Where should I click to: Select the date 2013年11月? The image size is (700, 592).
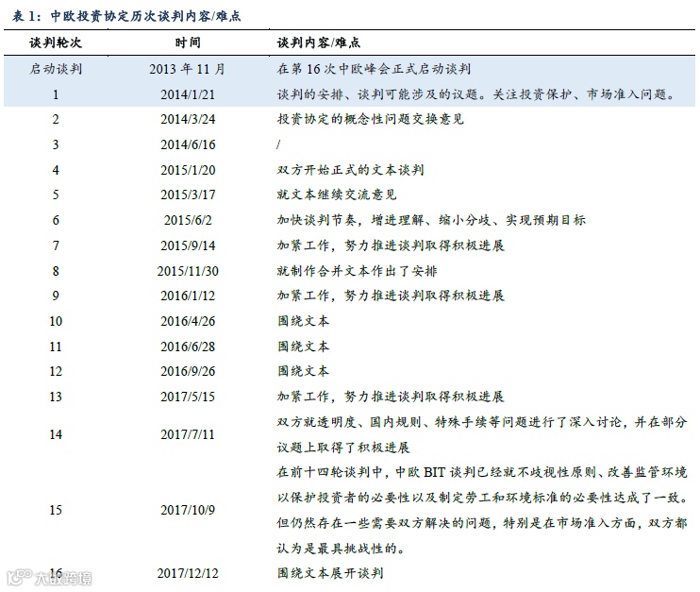coord(188,69)
